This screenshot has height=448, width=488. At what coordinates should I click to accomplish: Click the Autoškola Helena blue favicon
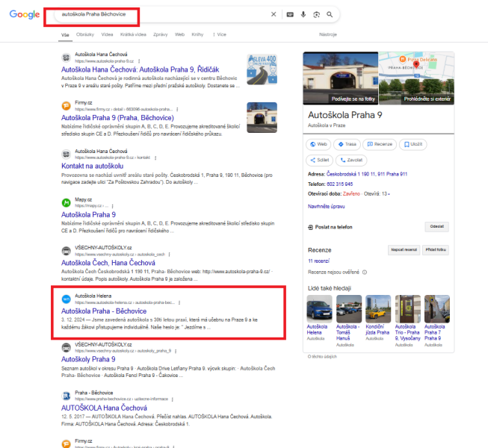[66, 299]
